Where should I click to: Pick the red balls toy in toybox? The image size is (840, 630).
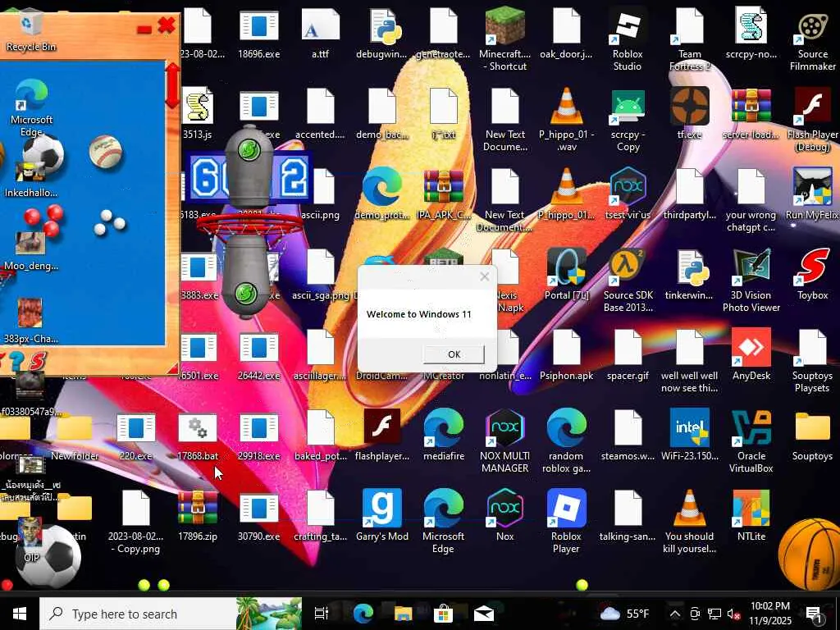point(43,220)
